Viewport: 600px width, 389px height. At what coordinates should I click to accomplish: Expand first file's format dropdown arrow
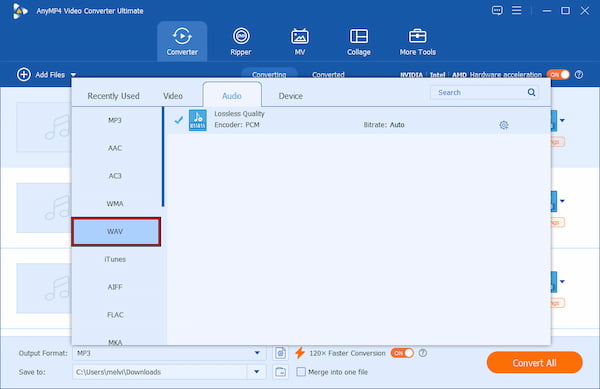point(562,120)
